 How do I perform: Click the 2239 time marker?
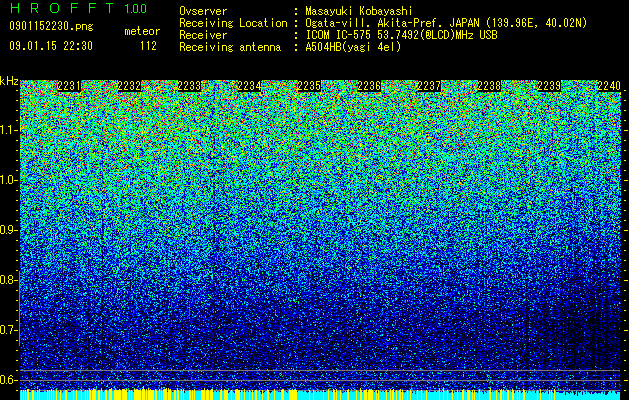[x=549, y=86]
